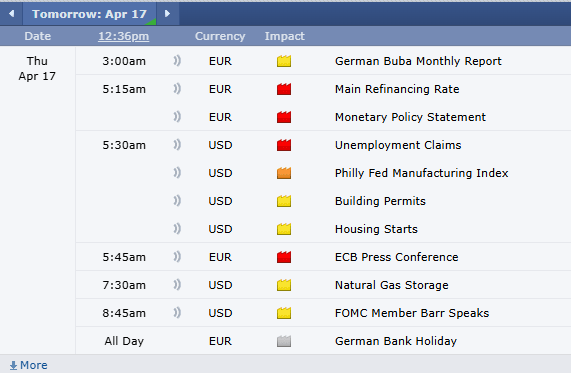Open the 12:36pm time zone setting

pos(123,36)
